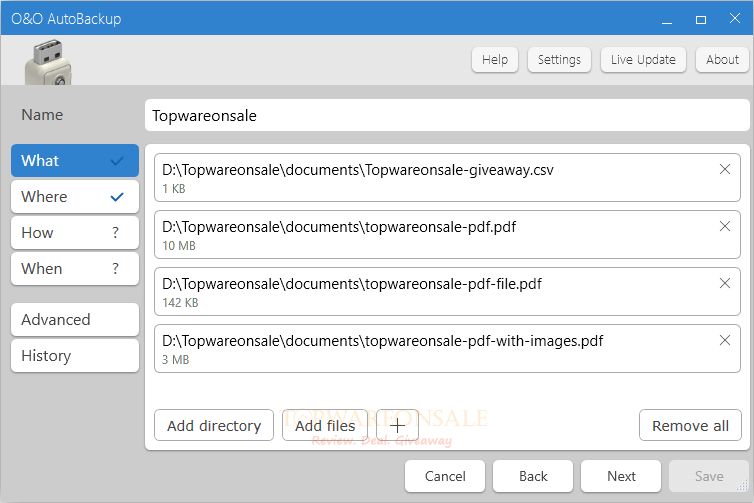Cancel the backup job setup
This screenshot has height=503, width=754.
click(x=445, y=476)
